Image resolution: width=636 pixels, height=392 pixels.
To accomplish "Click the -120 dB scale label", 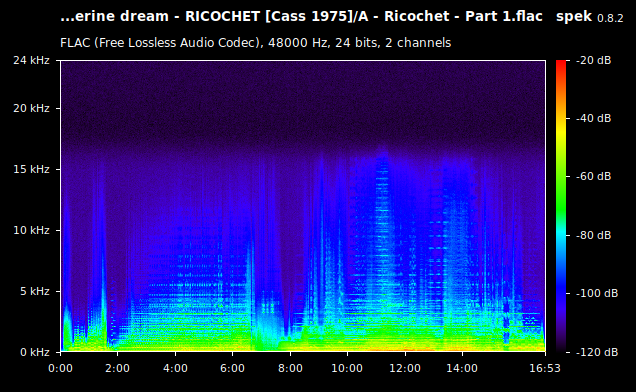I will (597, 352).
